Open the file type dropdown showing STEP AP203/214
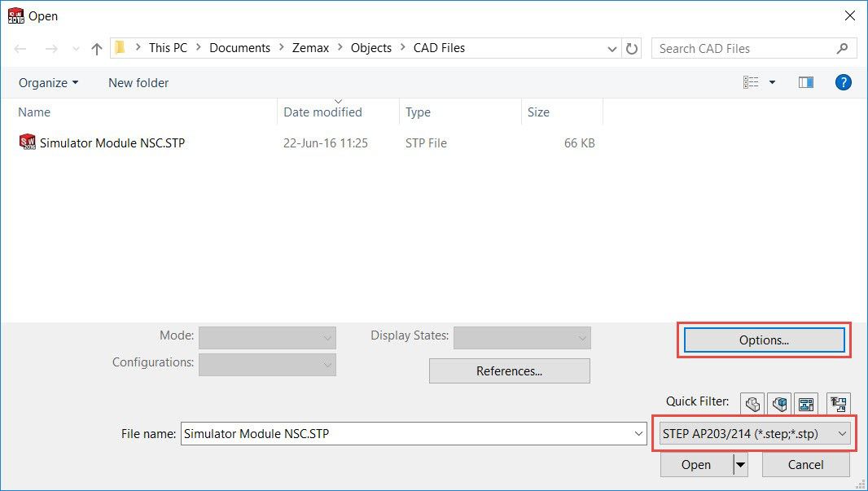Viewport: 868px width, 491px height. pos(755,433)
